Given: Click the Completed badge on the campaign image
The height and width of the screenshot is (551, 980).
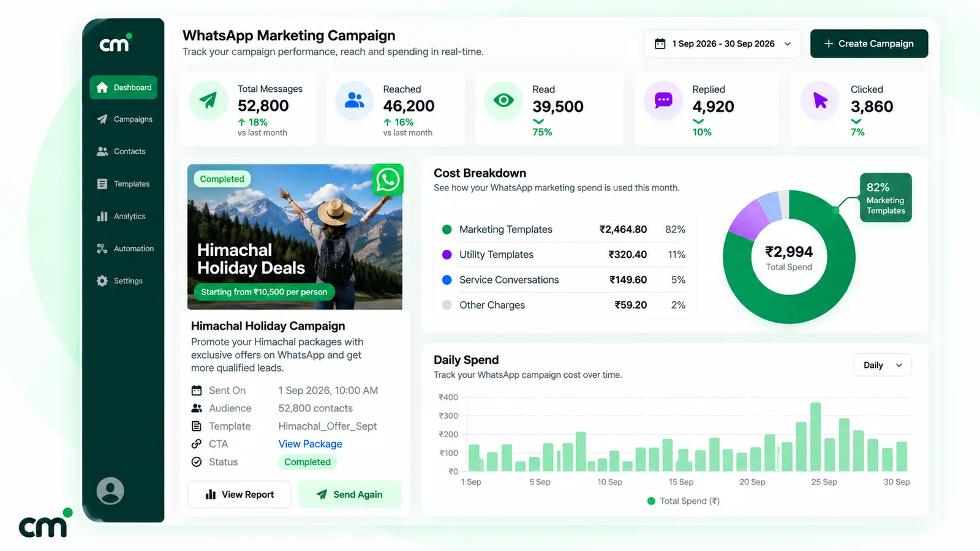Looking at the screenshot, I should point(222,179).
